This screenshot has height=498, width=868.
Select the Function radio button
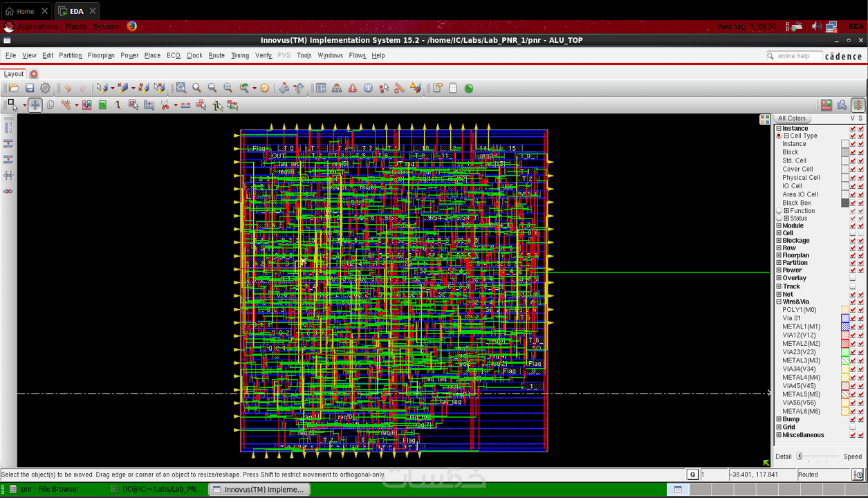(779, 210)
